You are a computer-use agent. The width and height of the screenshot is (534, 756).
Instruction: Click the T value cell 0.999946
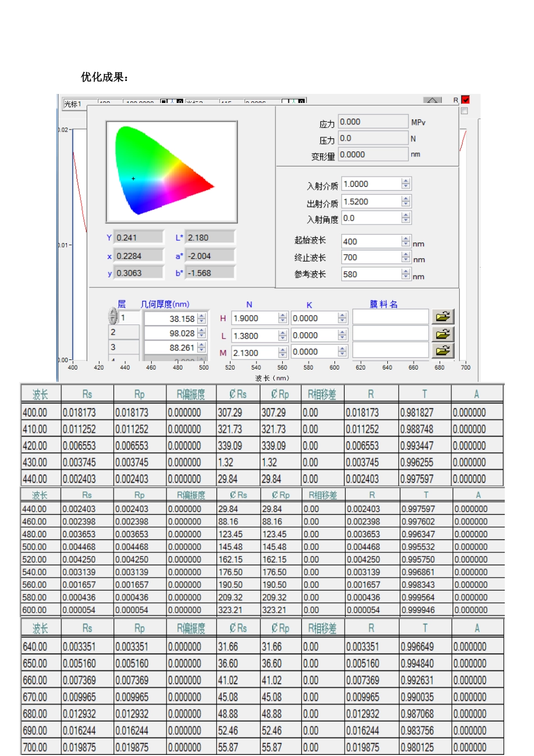(426, 610)
